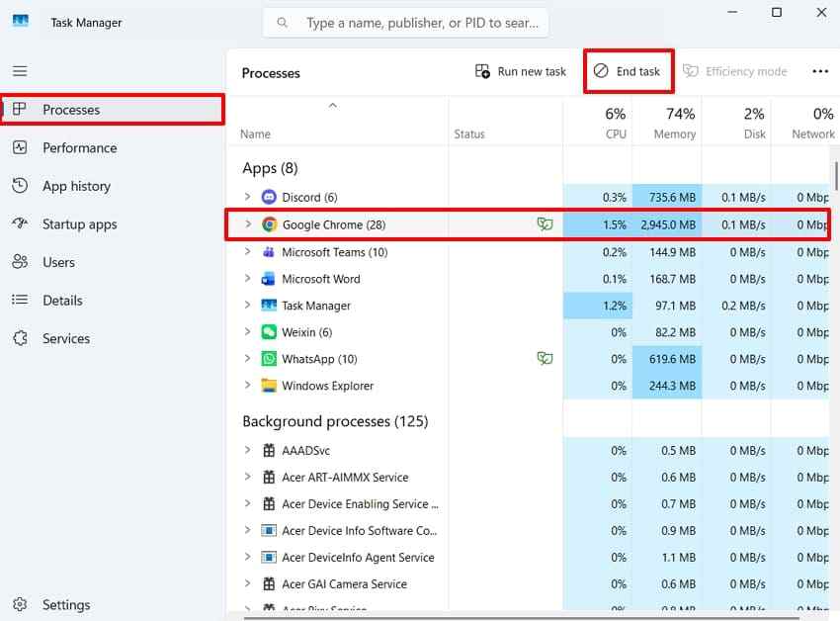Image resolution: width=840 pixels, height=621 pixels.
Task: Click the Efficiency mode button
Action: (x=734, y=71)
